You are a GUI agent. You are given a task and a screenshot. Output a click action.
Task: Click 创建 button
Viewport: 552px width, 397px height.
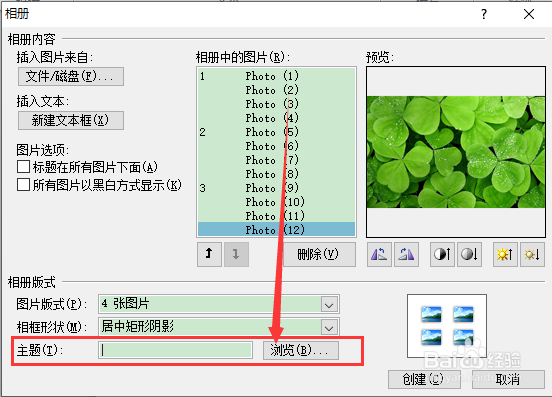(x=424, y=379)
